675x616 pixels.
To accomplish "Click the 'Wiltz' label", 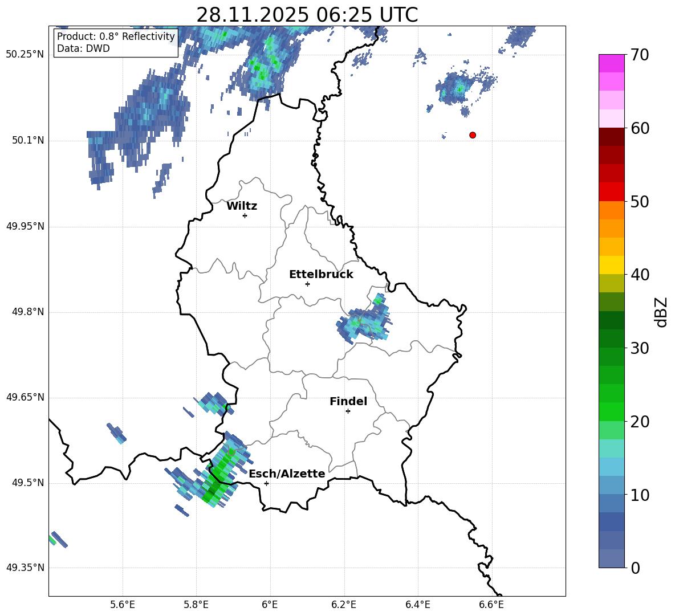I will 242,206.
